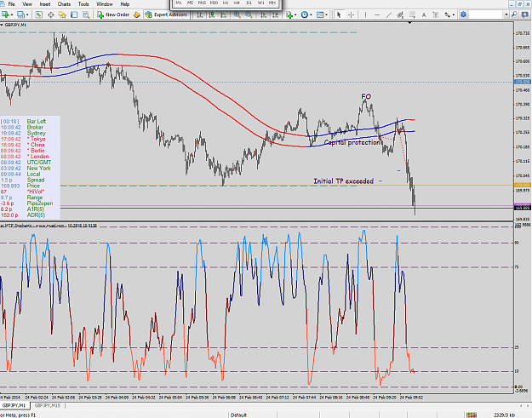Open the Window menu

(x=105, y=4)
